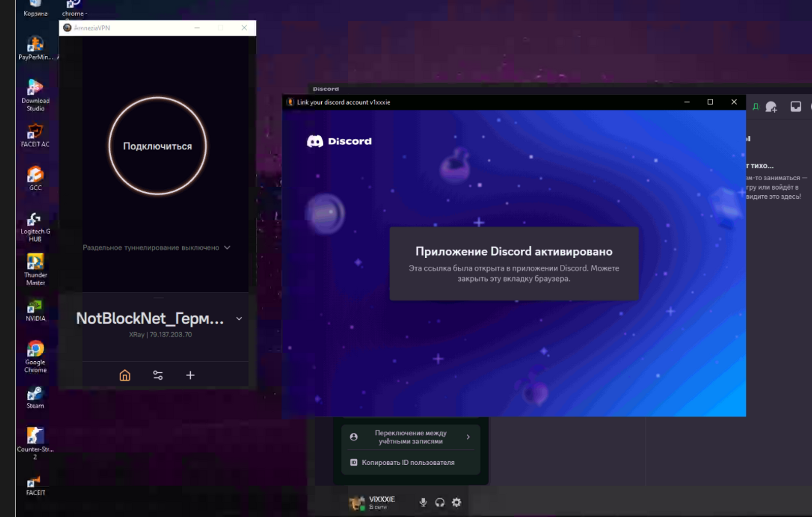Launch FACEIT AC from the desktop
Screen dimensions: 812x517
click(36, 135)
